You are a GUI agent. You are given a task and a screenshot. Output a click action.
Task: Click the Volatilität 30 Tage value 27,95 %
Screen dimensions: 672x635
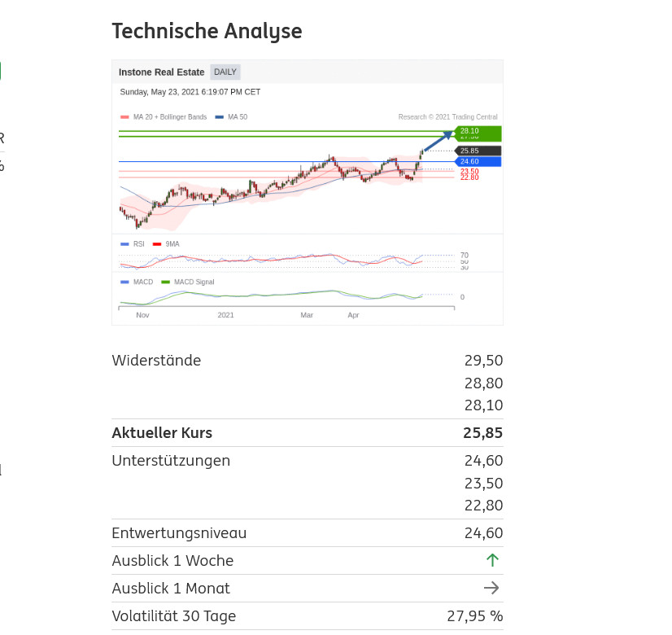click(x=475, y=616)
